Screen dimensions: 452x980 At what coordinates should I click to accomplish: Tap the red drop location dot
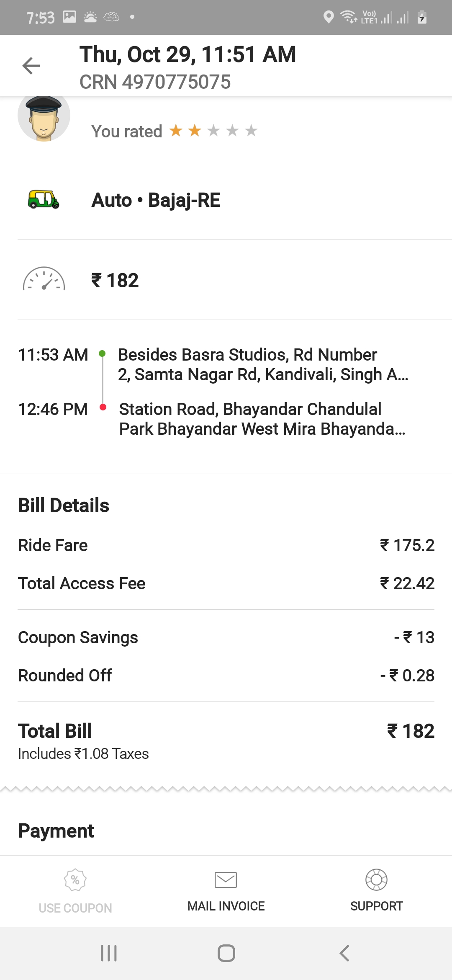103,407
